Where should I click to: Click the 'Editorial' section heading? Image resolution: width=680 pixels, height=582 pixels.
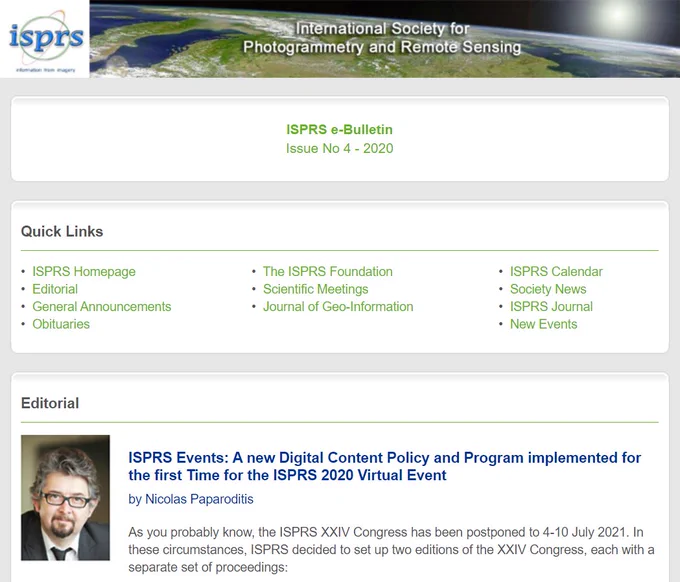point(50,403)
